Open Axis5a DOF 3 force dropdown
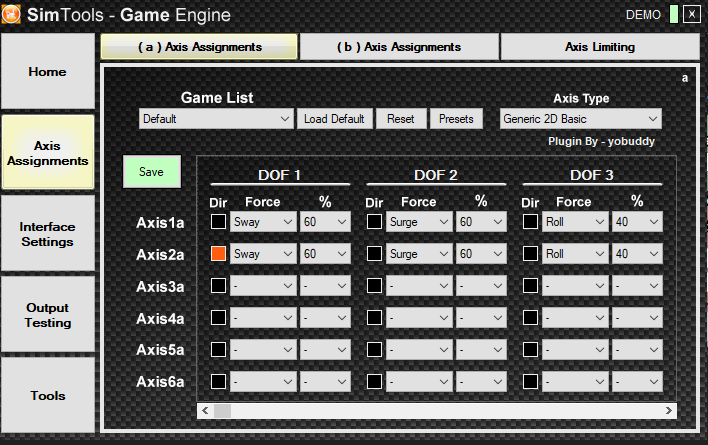Screen dimensions: 708x445 pos(575,350)
